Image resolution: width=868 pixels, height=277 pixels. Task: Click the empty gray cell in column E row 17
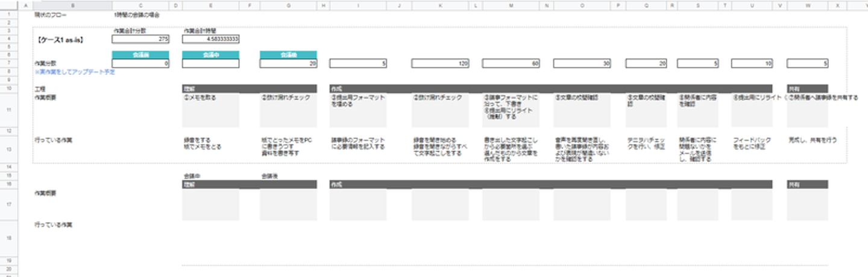click(210, 204)
